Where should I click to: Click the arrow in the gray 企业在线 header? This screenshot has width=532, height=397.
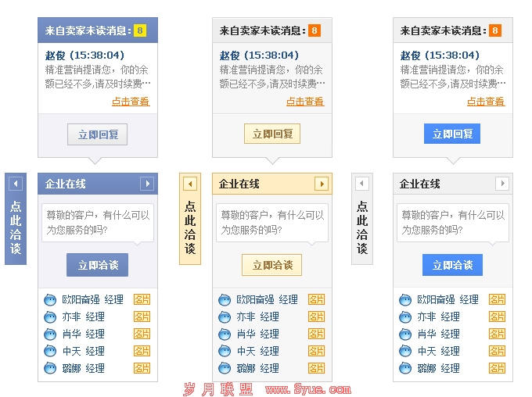502,184
